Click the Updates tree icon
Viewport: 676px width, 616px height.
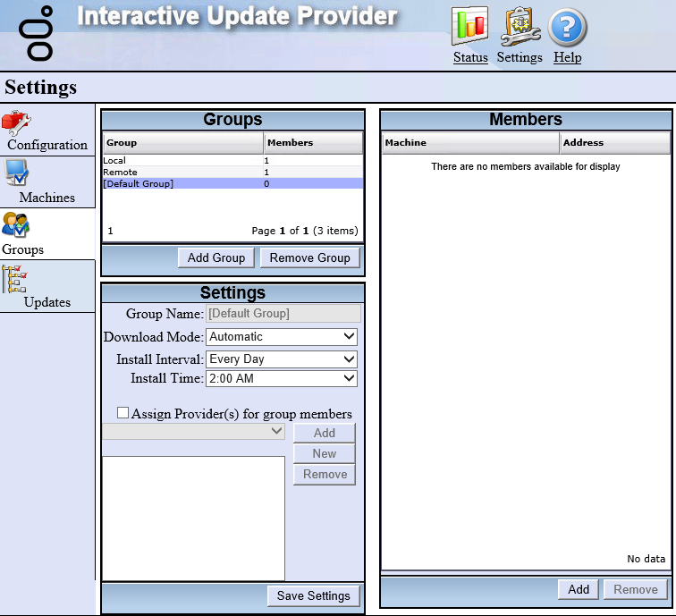(14, 279)
